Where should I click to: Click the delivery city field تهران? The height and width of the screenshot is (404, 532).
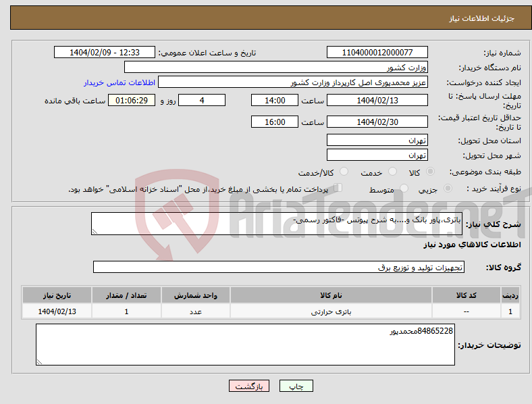[x=377, y=155]
